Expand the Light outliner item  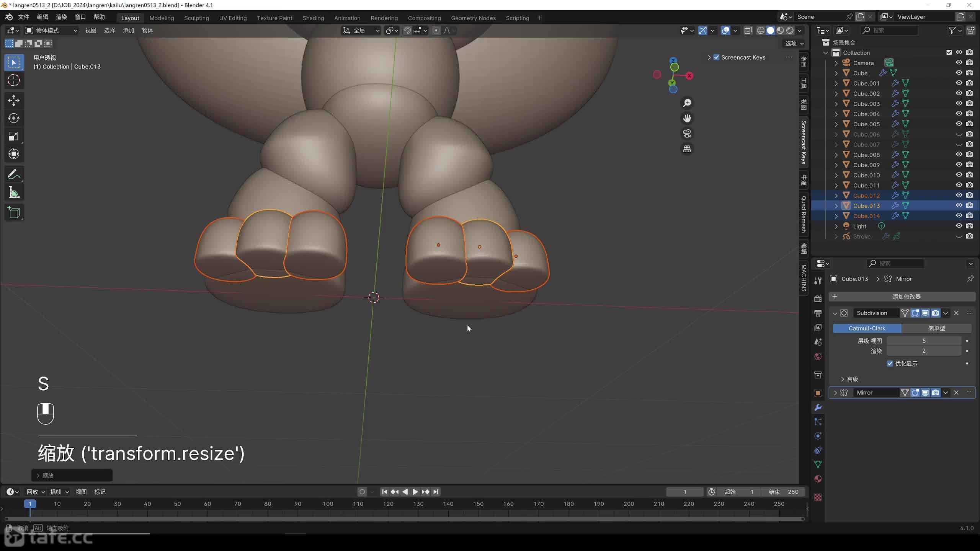[x=836, y=226]
